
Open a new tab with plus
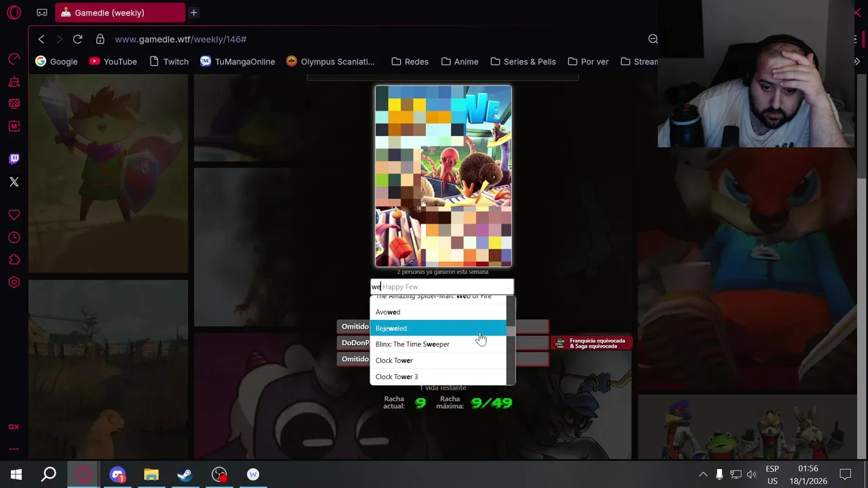tap(193, 12)
